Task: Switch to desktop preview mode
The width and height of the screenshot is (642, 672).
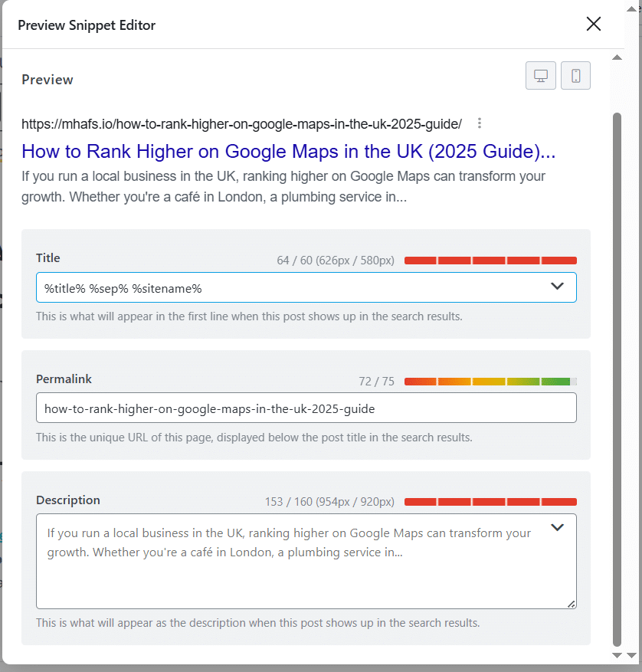Action: coord(541,76)
